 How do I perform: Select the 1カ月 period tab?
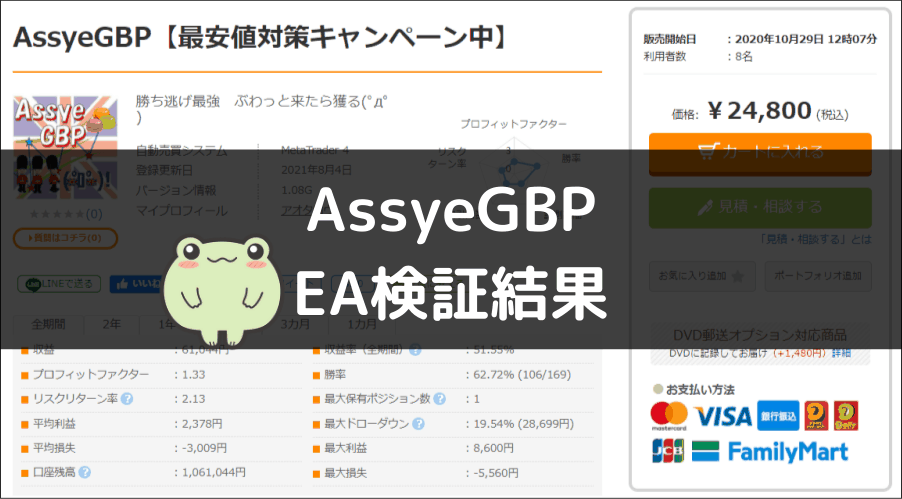tap(361, 325)
